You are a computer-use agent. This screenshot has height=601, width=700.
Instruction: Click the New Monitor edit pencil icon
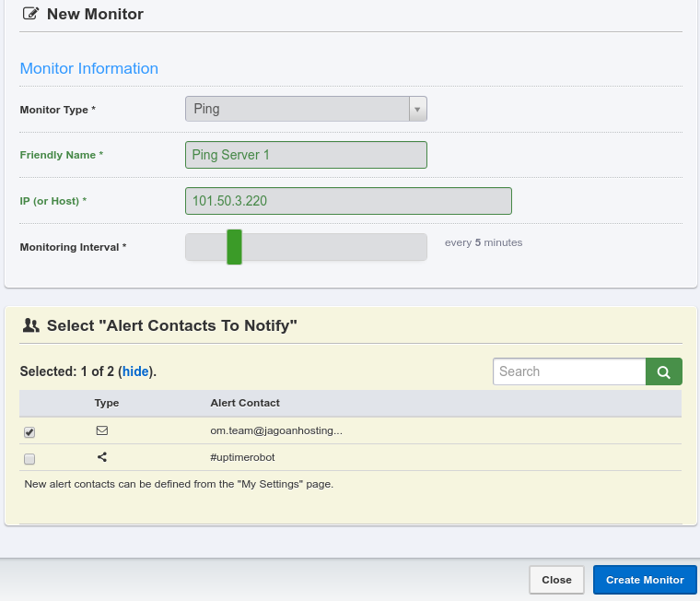30,14
